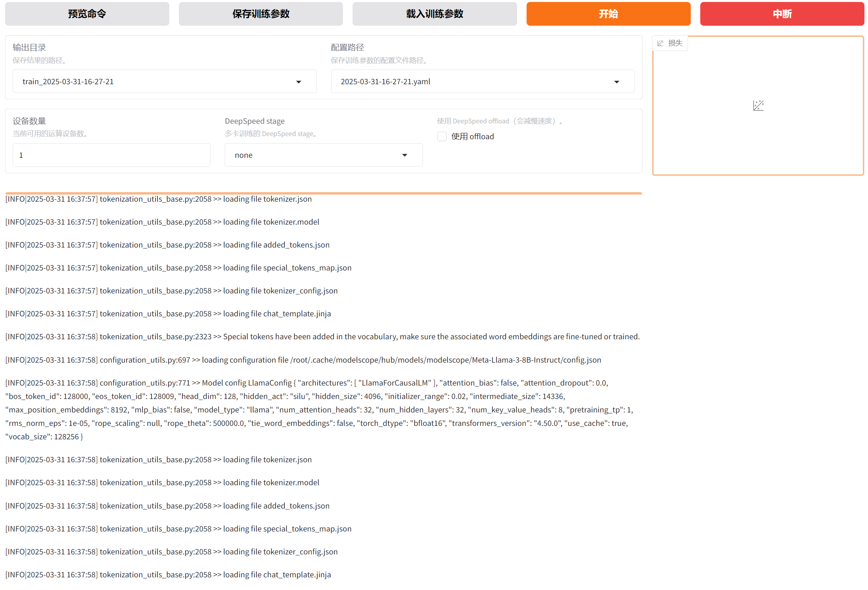Viewport: 868px width, 590px height.
Task: Click the 载入训练参数 load arguments button
Action: (x=434, y=14)
